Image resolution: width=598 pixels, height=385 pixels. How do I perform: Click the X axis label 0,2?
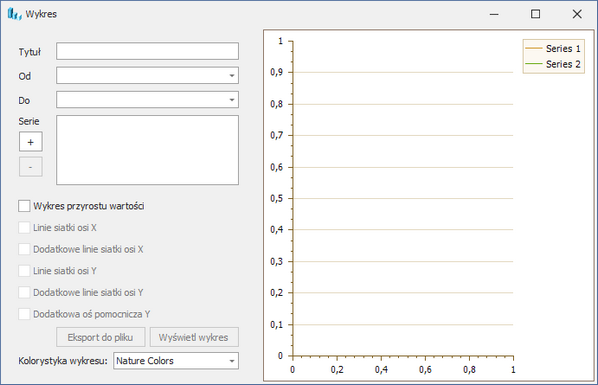[x=337, y=370]
